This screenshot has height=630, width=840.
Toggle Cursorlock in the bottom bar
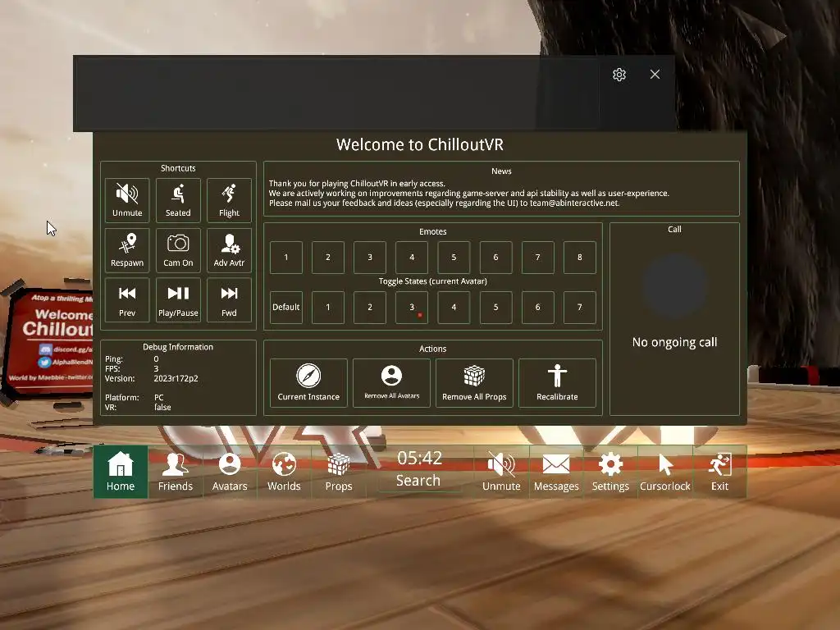(664, 472)
